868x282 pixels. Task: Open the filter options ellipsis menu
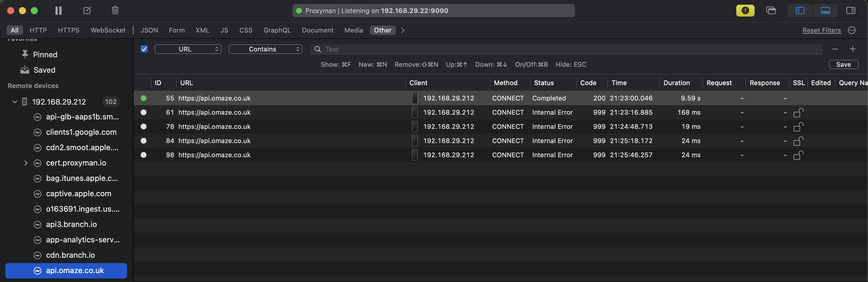pos(852,30)
